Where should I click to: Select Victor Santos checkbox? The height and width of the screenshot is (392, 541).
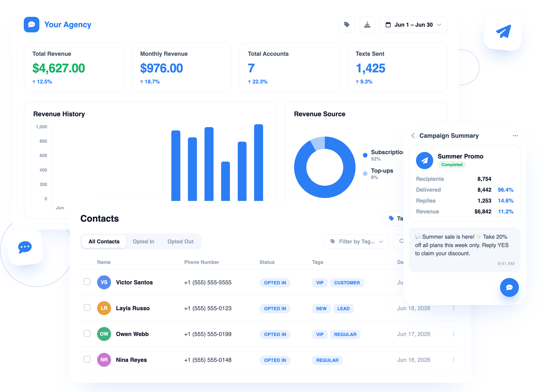[x=87, y=282]
